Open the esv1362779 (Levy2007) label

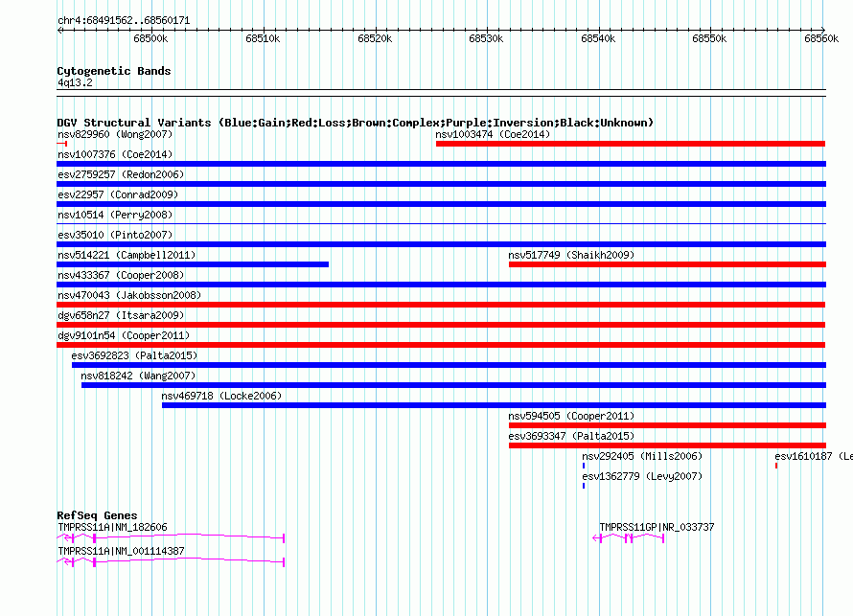pos(642,476)
